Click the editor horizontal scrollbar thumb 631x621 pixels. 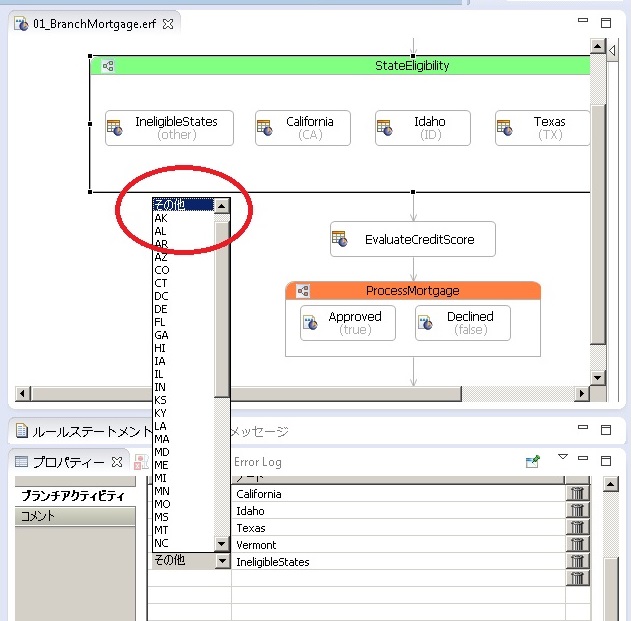tap(247, 394)
